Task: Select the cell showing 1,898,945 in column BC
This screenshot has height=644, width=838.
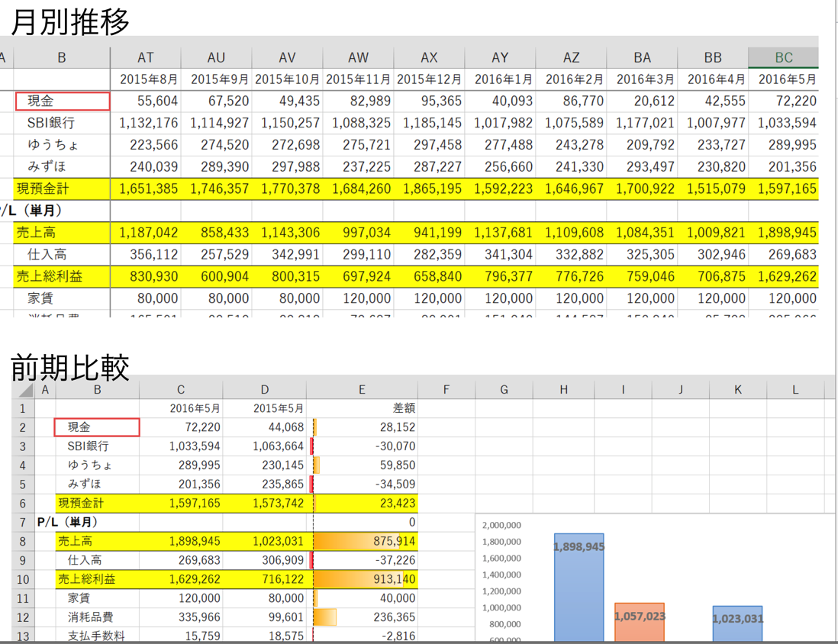Action: point(783,233)
